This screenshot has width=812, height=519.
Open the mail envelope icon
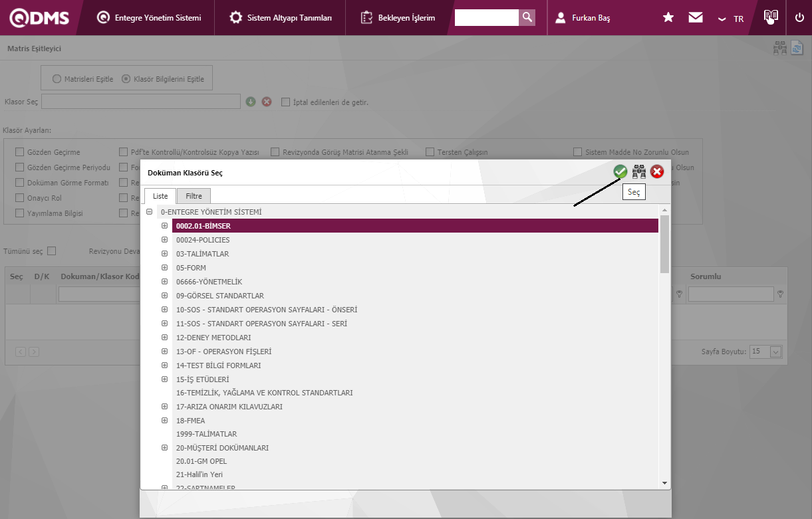click(696, 18)
